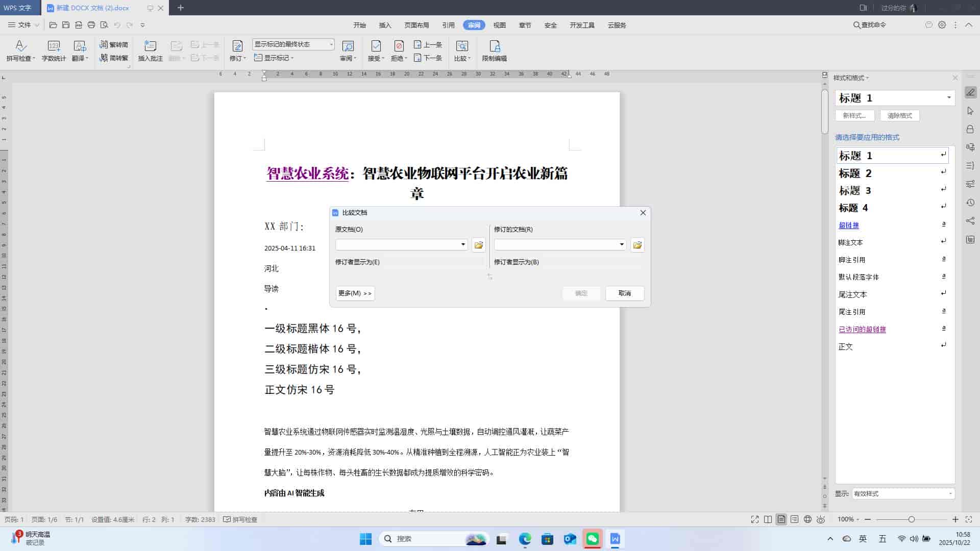Save the document with the save icon
Viewport: 980px width, 551px height.
(x=66, y=25)
